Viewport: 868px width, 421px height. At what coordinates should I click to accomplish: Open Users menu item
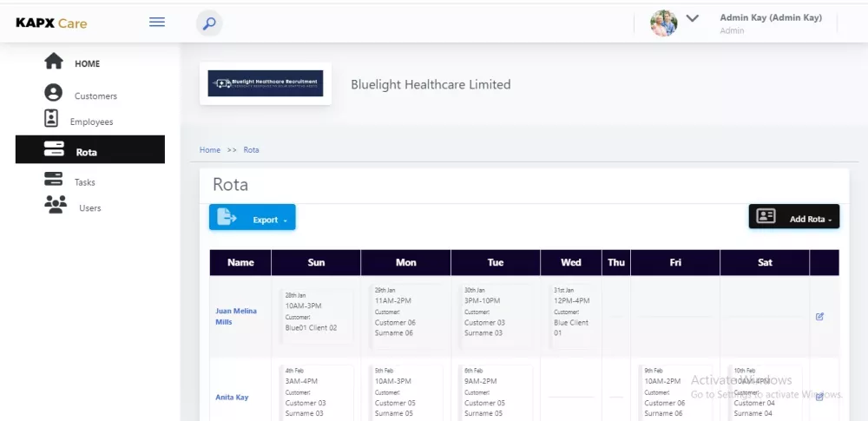pos(89,208)
